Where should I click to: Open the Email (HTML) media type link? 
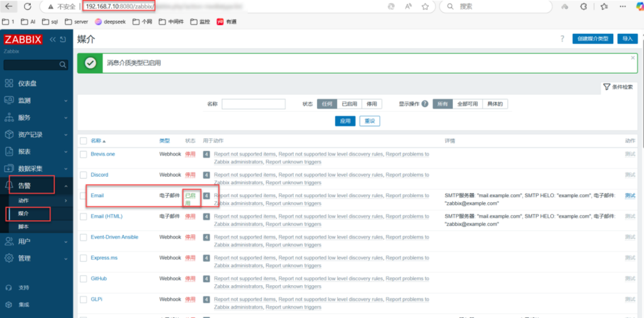[x=106, y=216]
